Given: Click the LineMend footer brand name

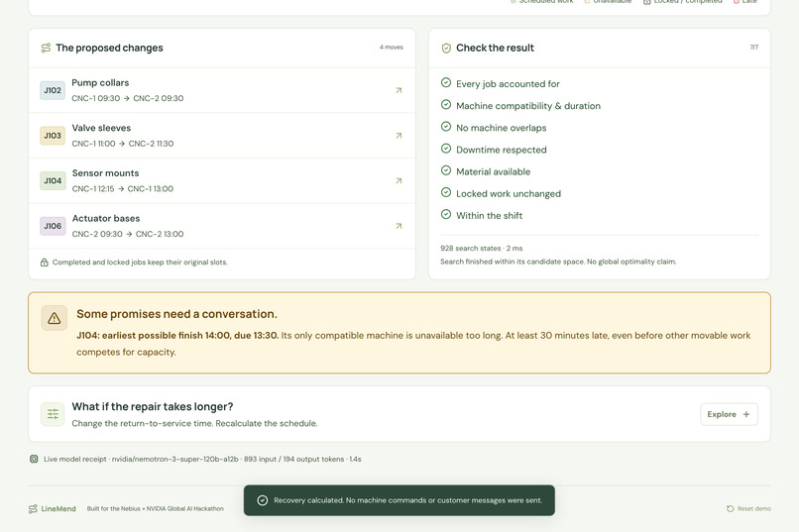Looking at the screenshot, I should [x=58, y=508].
